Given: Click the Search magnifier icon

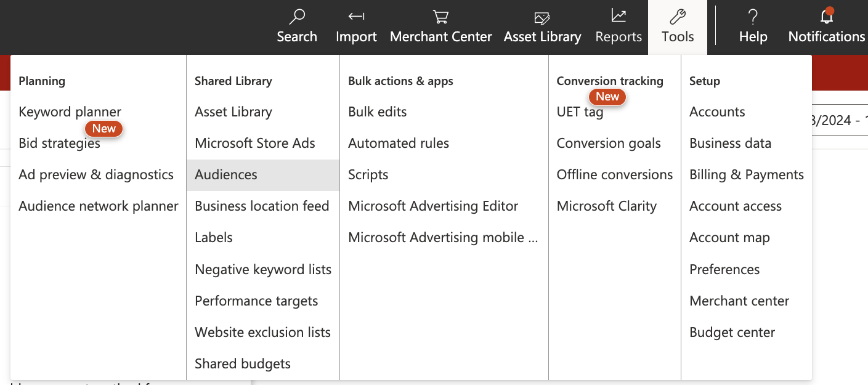Looking at the screenshot, I should point(297,16).
